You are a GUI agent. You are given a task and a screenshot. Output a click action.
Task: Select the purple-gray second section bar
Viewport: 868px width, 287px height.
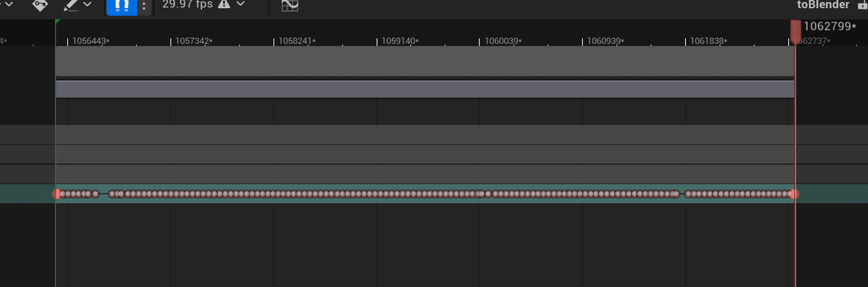(425, 89)
